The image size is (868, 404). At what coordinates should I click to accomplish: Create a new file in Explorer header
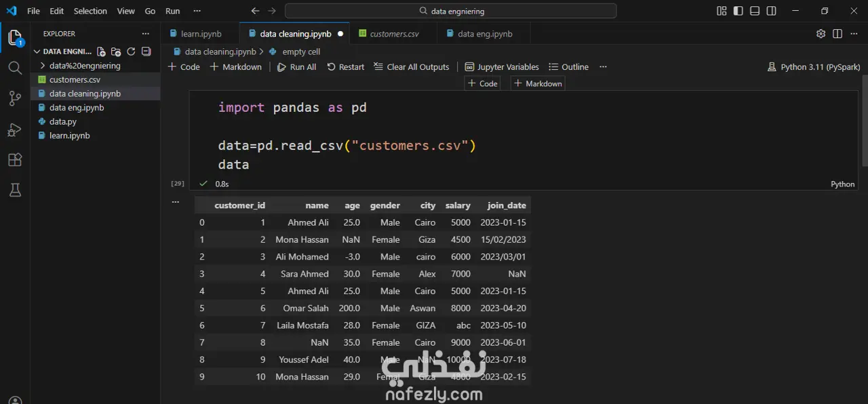click(101, 52)
